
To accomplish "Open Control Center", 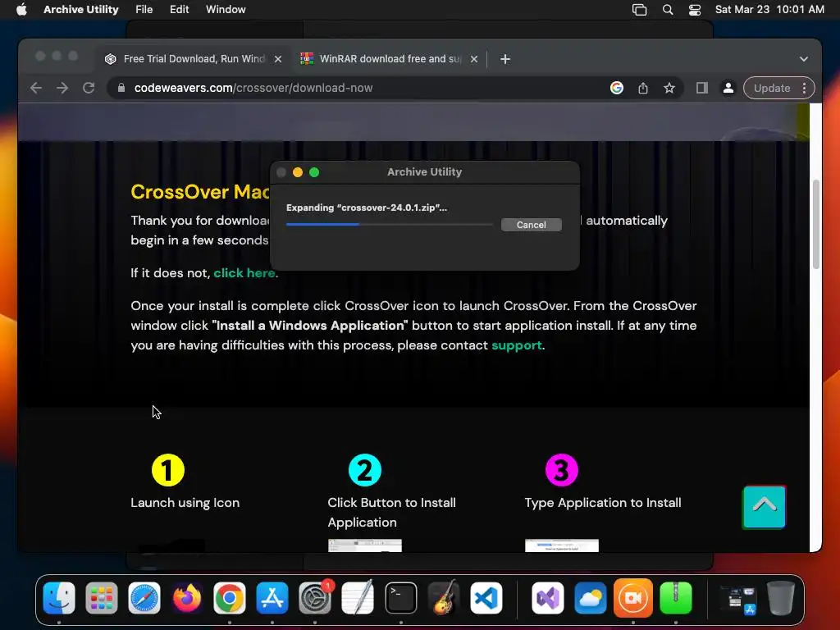I will click(x=695, y=10).
